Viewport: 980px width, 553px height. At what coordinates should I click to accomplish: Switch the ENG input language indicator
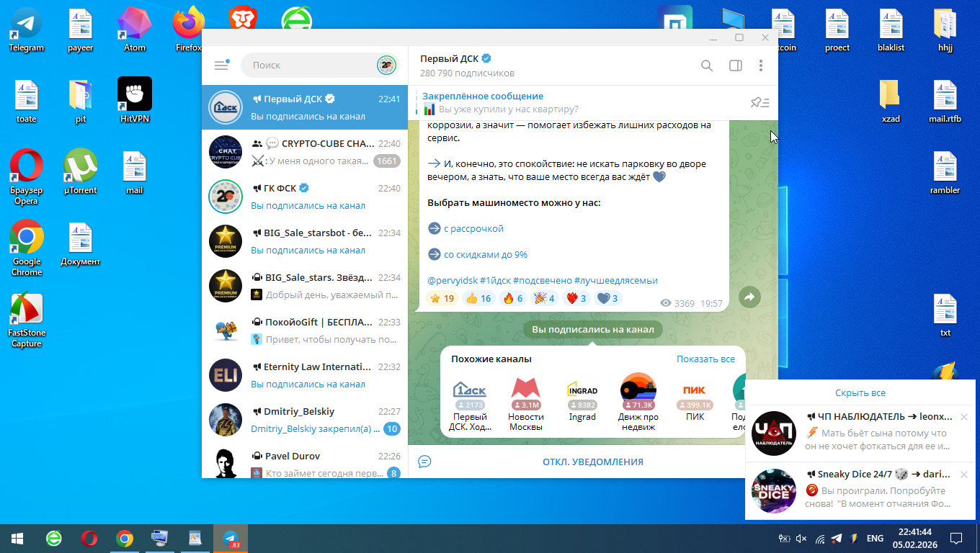[875, 538]
